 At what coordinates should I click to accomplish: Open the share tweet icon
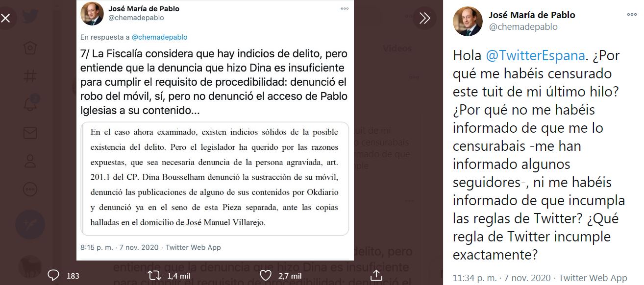click(375, 275)
